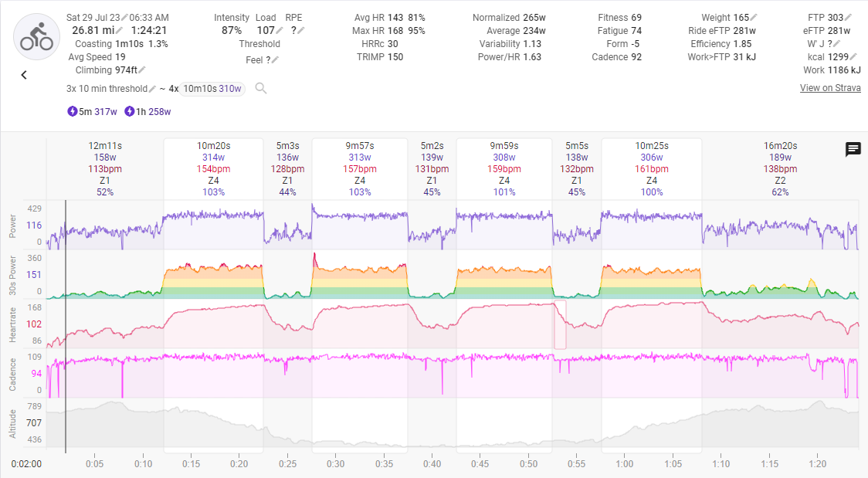Select the 10m10s 310w interval chip
Image resolution: width=868 pixels, height=478 pixels.
click(x=212, y=89)
